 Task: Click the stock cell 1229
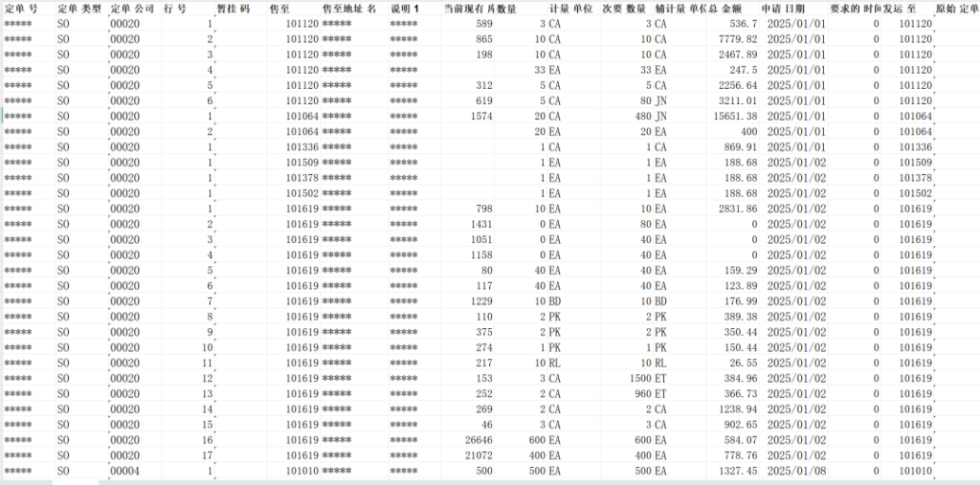click(481, 301)
